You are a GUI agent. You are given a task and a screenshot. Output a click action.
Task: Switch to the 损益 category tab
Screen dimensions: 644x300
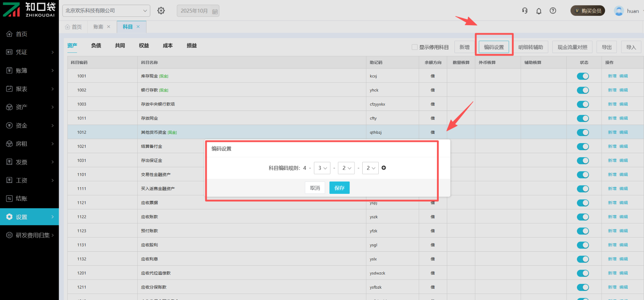tap(192, 46)
